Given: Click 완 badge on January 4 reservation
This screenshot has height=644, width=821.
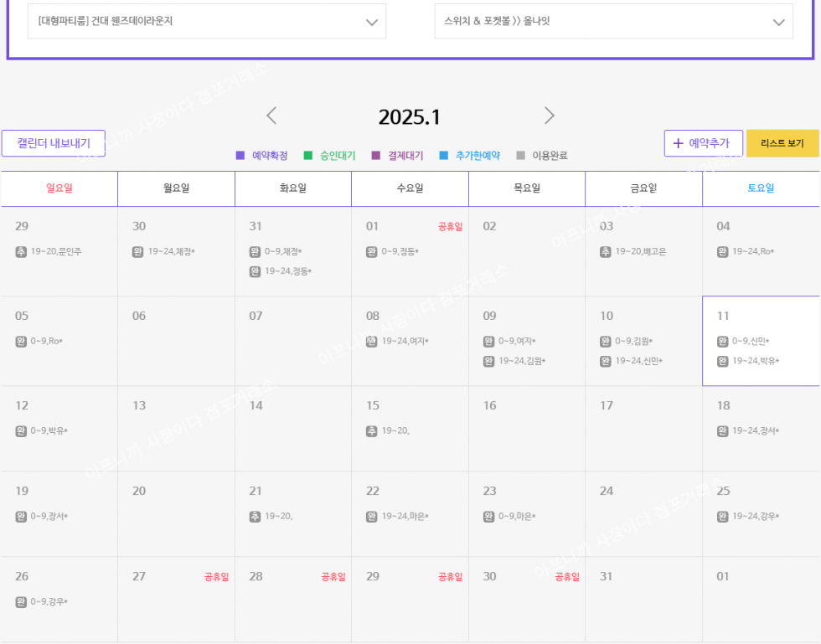Looking at the screenshot, I should (723, 252).
